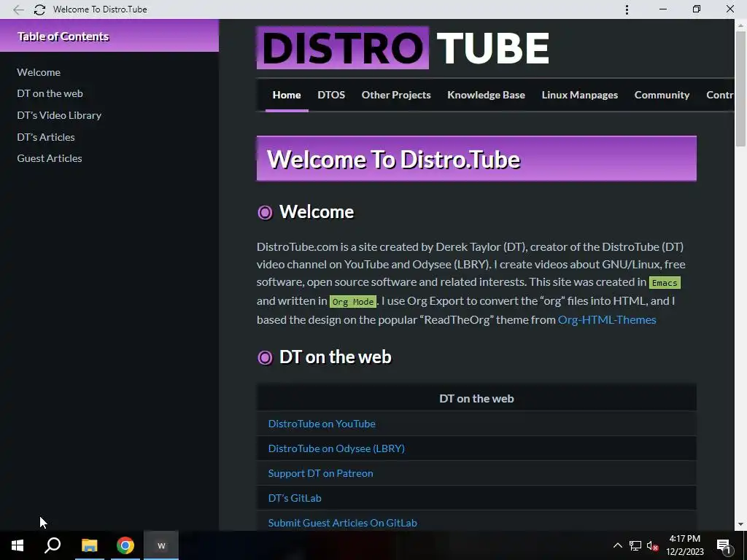The width and height of the screenshot is (747, 560).
Task: Follow the Org-HTML-Themes link
Action: click(x=607, y=319)
